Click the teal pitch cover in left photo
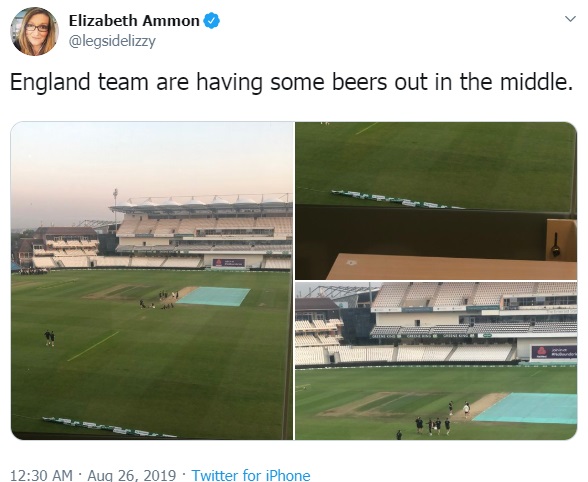588x482 pixels. point(213,296)
